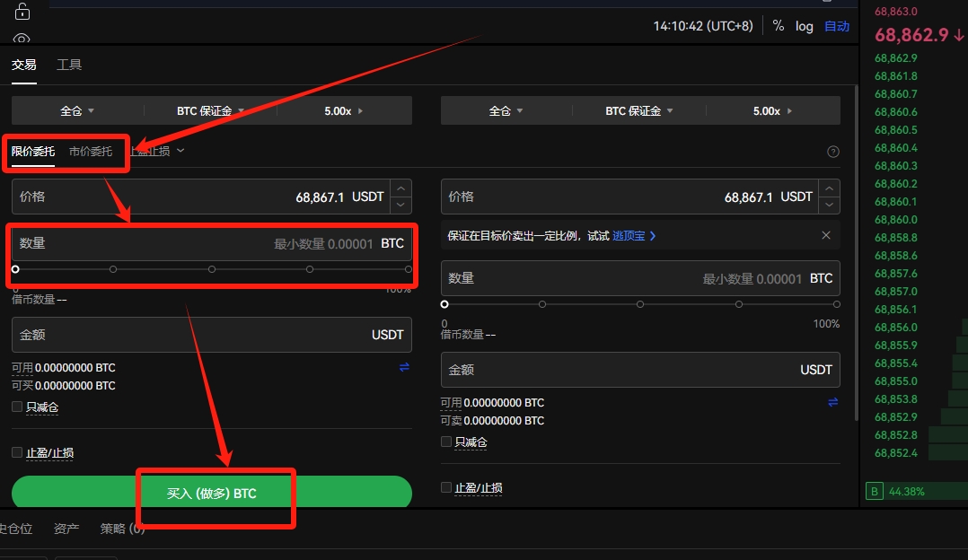Click order book price 68,861.8
This screenshot has width=968, height=560.
click(x=896, y=76)
